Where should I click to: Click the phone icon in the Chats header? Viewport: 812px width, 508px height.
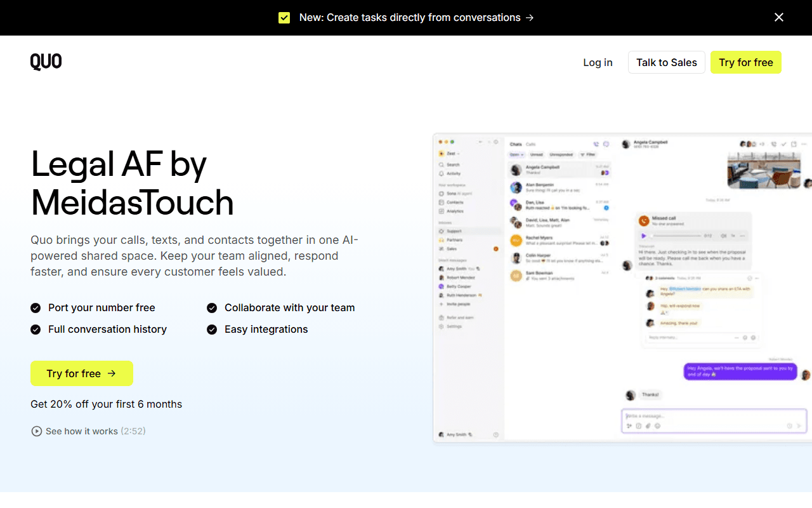point(596,144)
